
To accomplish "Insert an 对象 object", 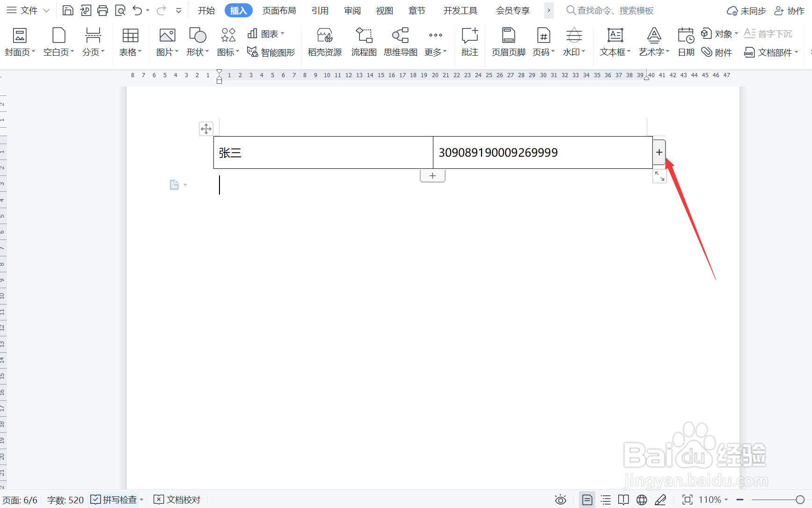I will click(x=719, y=34).
